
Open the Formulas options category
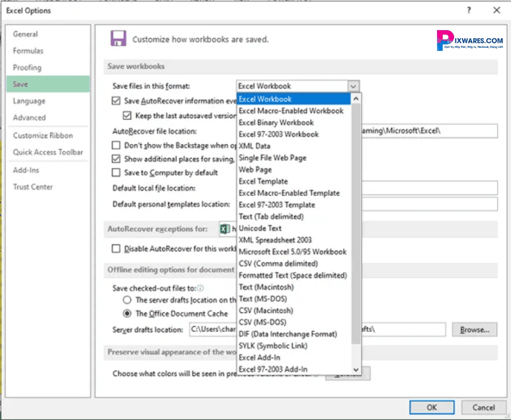point(28,51)
